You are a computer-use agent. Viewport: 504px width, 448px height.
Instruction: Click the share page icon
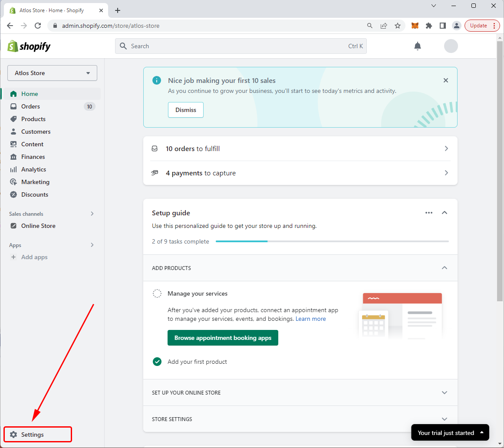tap(383, 26)
